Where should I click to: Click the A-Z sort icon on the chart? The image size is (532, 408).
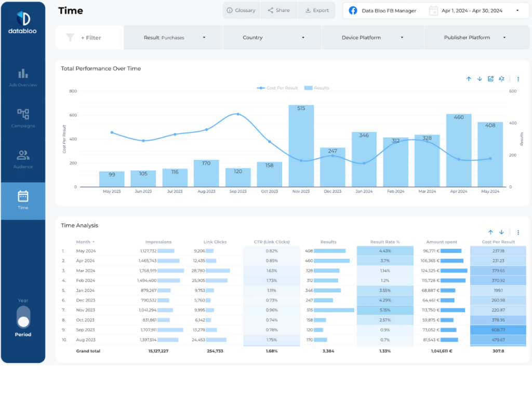[502, 78]
